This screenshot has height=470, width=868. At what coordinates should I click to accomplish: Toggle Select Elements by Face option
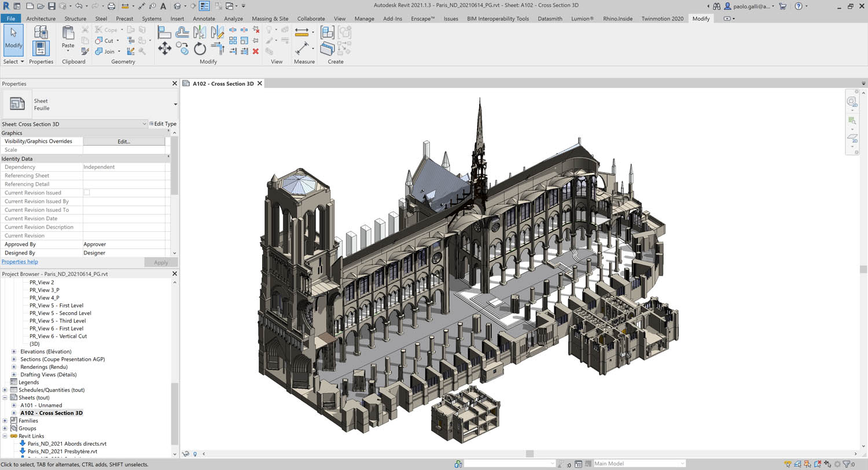(x=818, y=464)
